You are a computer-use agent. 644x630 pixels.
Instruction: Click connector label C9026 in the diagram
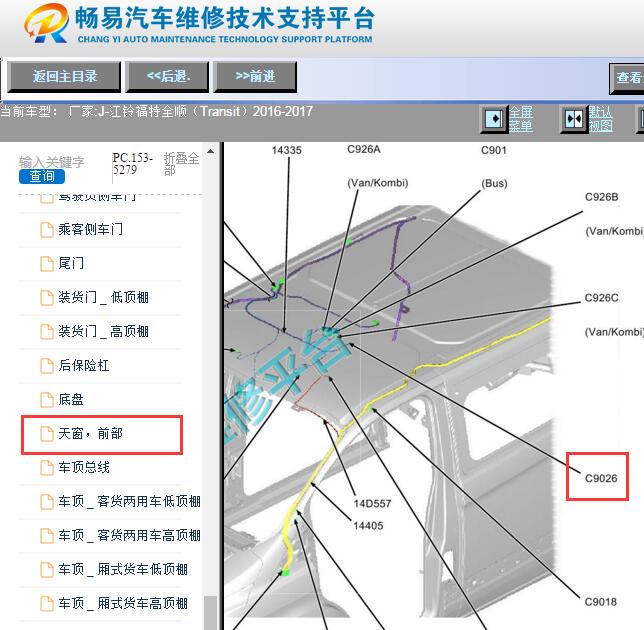[601, 478]
